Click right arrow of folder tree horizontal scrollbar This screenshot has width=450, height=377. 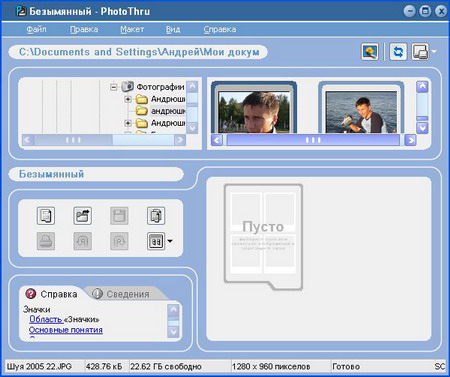click(x=180, y=140)
